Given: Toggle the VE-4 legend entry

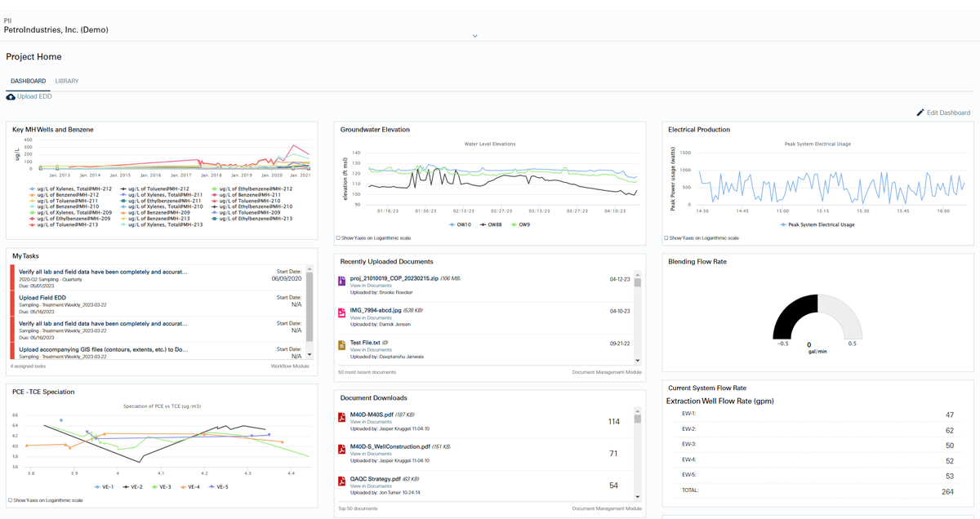Looking at the screenshot, I should 189,487.
